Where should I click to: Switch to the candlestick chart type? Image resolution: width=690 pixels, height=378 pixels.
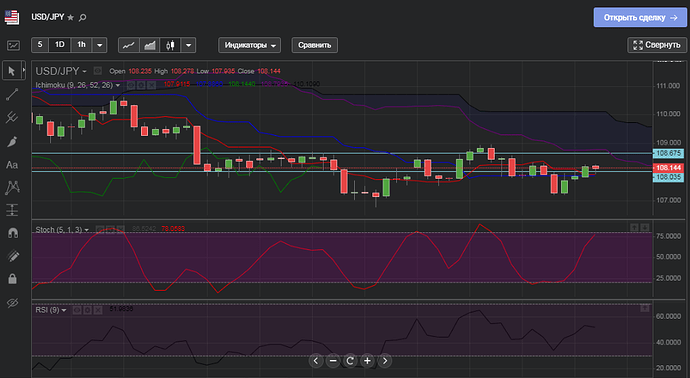pos(170,45)
